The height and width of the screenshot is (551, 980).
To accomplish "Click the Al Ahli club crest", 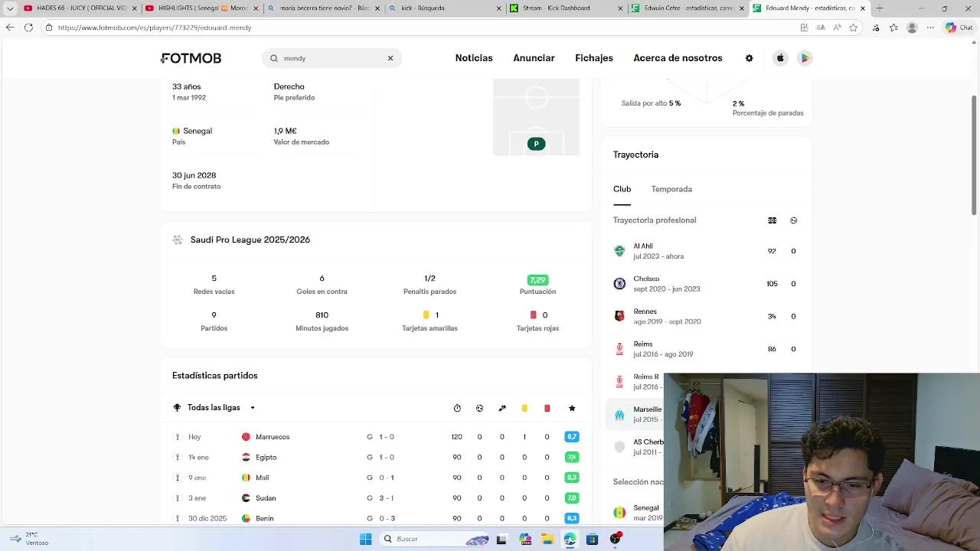I will 619,251.
